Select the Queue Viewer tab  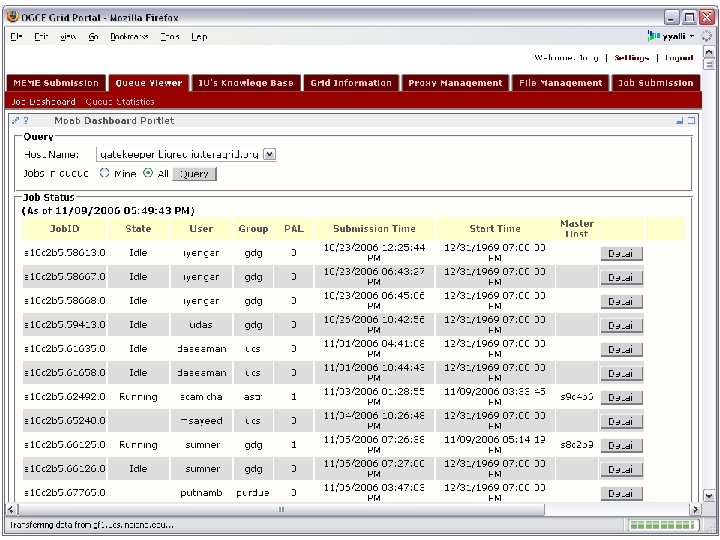point(149,83)
